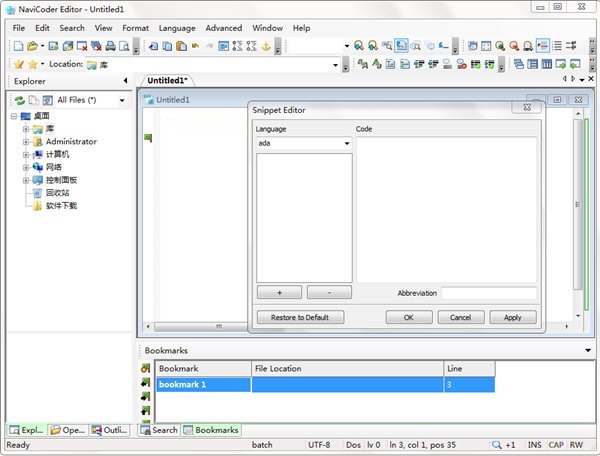Click Restore to Default button
This screenshot has width=600, height=456.
pyautogui.click(x=300, y=317)
